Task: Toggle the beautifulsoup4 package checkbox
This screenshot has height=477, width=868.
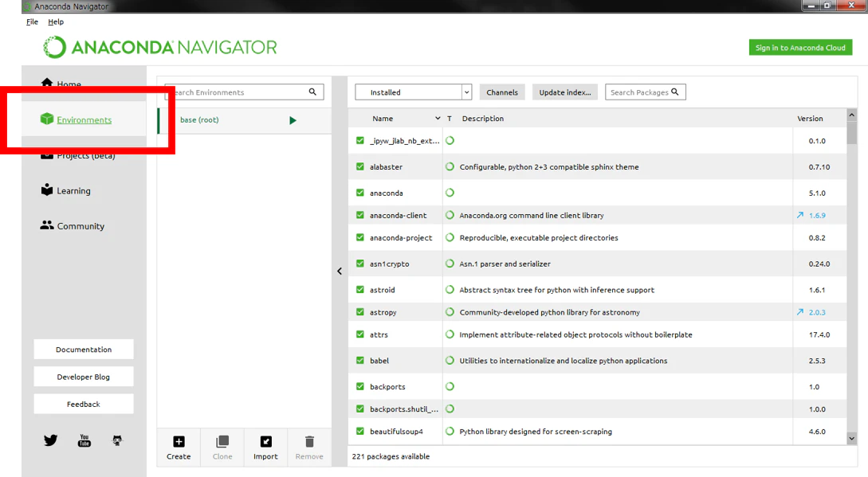Action: (360, 431)
